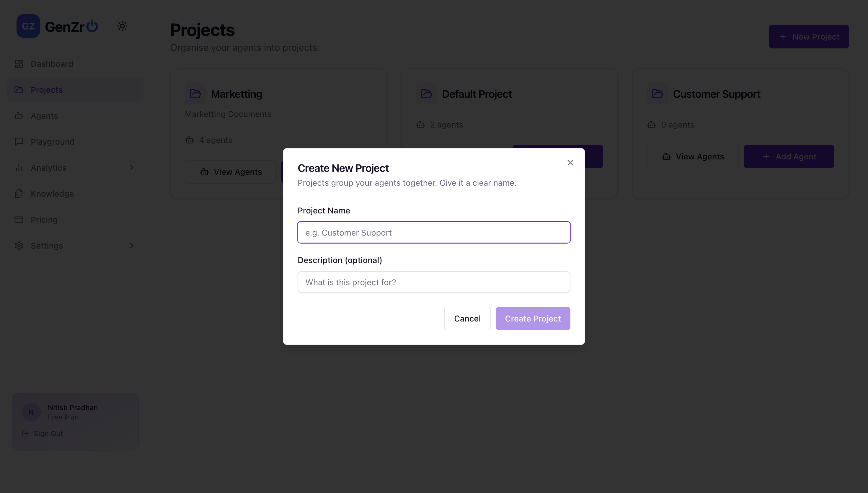
Task: Click the Sign Out link
Action: (x=48, y=433)
